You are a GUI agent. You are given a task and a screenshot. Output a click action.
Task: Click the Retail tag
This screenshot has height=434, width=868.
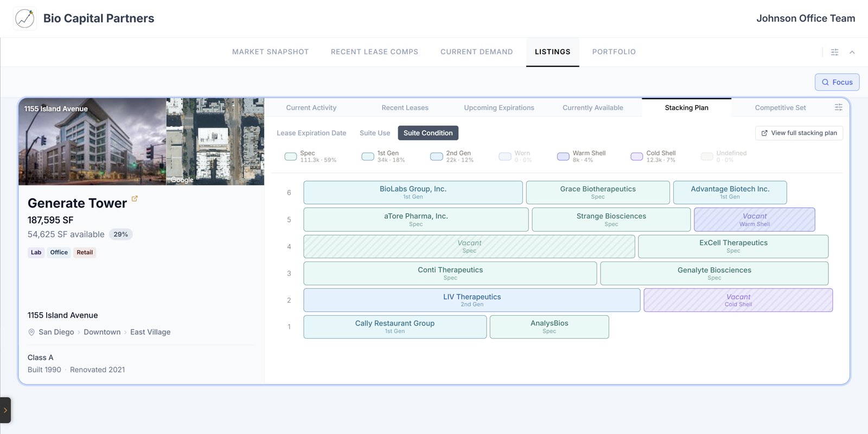pos(85,252)
